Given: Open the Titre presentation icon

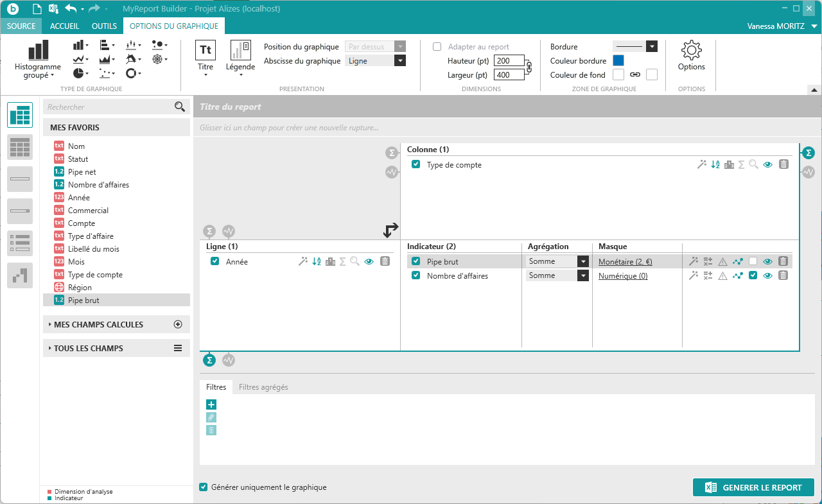Looking at the screenshot, I should point(205,51).
